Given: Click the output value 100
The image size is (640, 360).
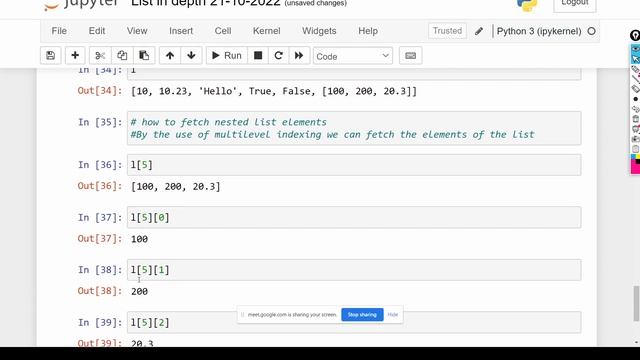Looking at the screenshot, I should [x=140, y=239].
